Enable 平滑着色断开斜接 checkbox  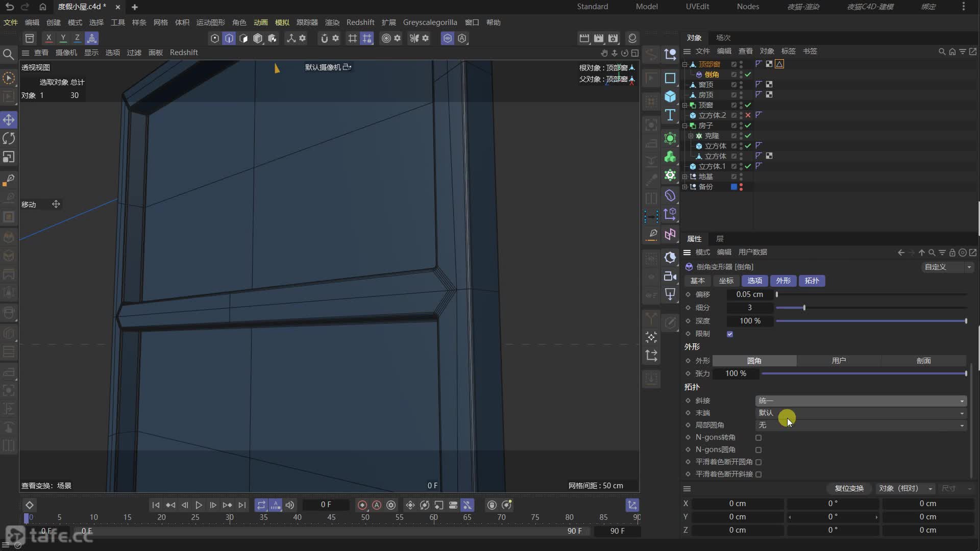[x=758, y=474]
